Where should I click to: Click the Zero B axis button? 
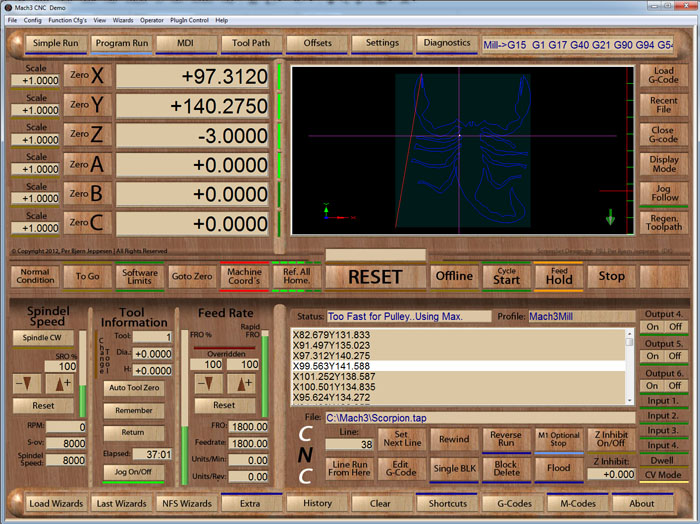(88, 194)
